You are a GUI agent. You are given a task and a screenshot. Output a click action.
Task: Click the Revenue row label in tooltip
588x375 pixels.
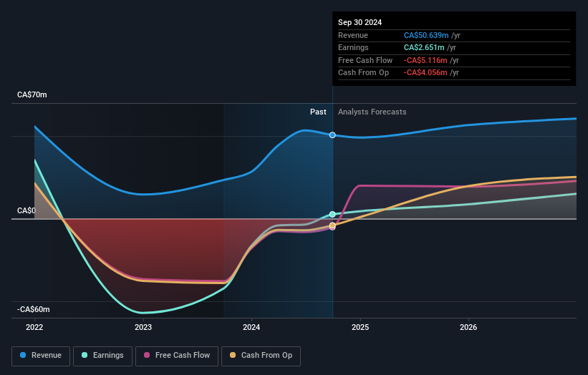(x=353, y=35)
